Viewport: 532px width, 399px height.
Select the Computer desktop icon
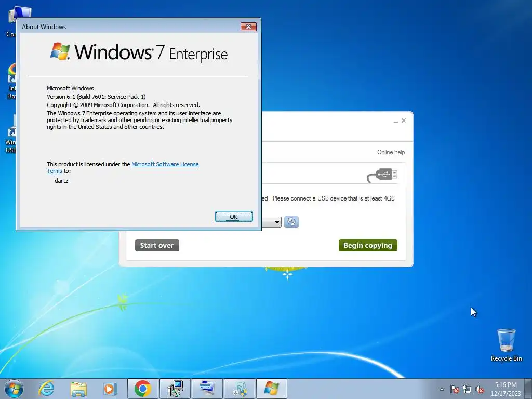click(x=11, y=21)
